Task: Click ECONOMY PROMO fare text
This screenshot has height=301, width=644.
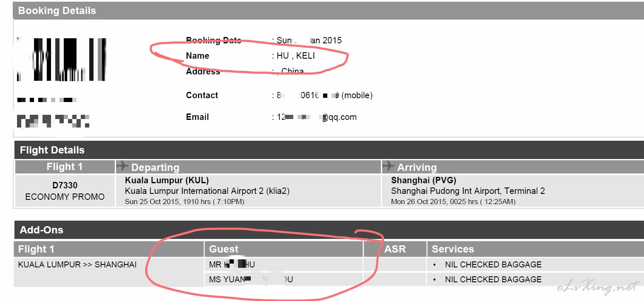Action: click(65, 197)
